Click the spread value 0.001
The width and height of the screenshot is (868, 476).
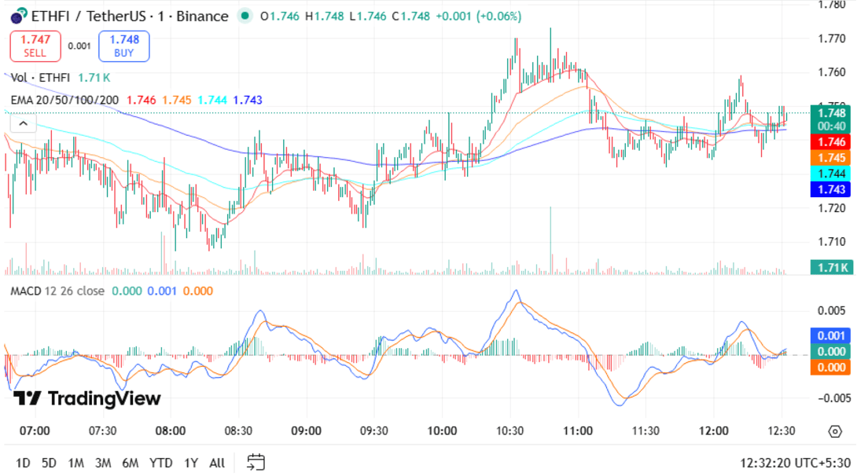79,46
